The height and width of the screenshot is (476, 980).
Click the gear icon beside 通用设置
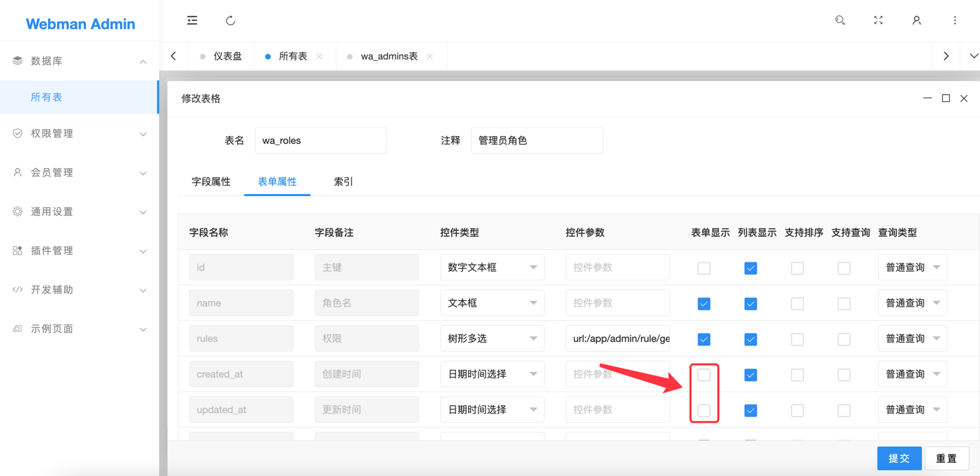pos(17,211)
